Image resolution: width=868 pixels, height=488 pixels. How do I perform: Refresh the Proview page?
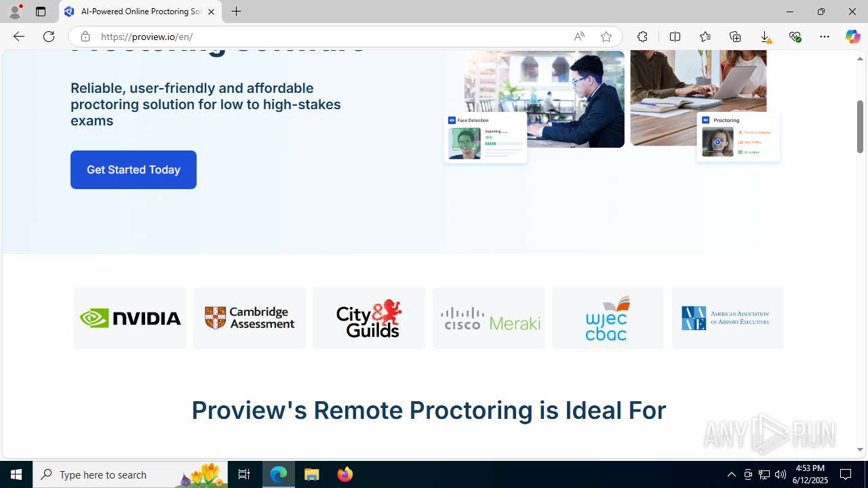(49, 37)
